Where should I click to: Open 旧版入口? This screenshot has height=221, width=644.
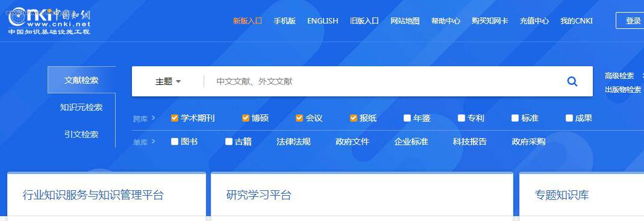coord(364,20)
